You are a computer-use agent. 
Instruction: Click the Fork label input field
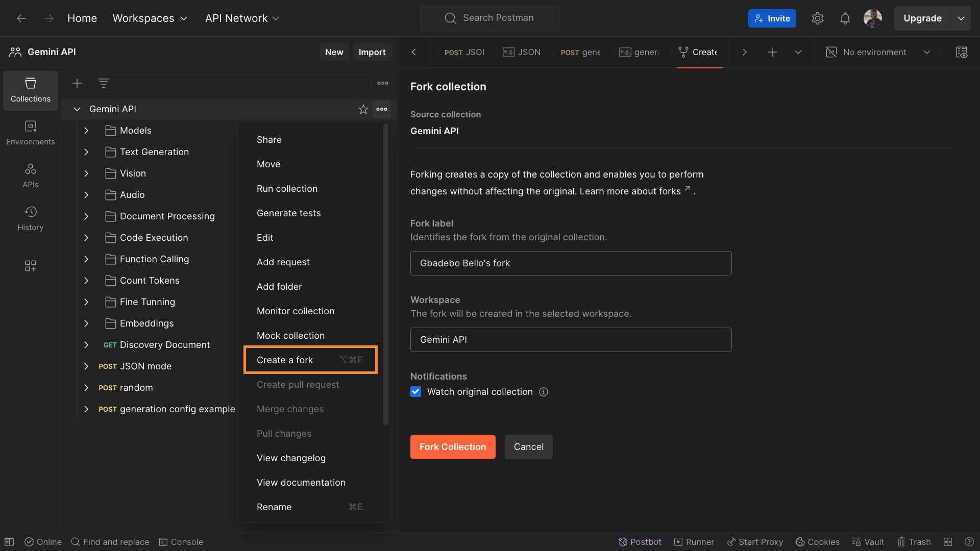point(571,263)
